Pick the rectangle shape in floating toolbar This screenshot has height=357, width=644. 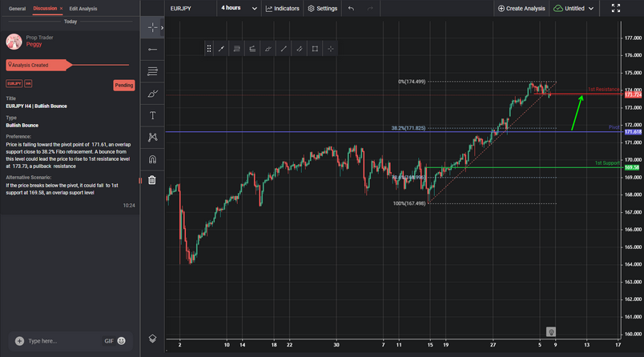[315, 49]
